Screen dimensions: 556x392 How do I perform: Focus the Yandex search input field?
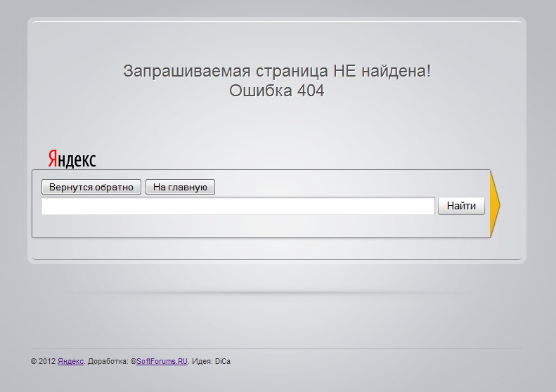[238, 206]
